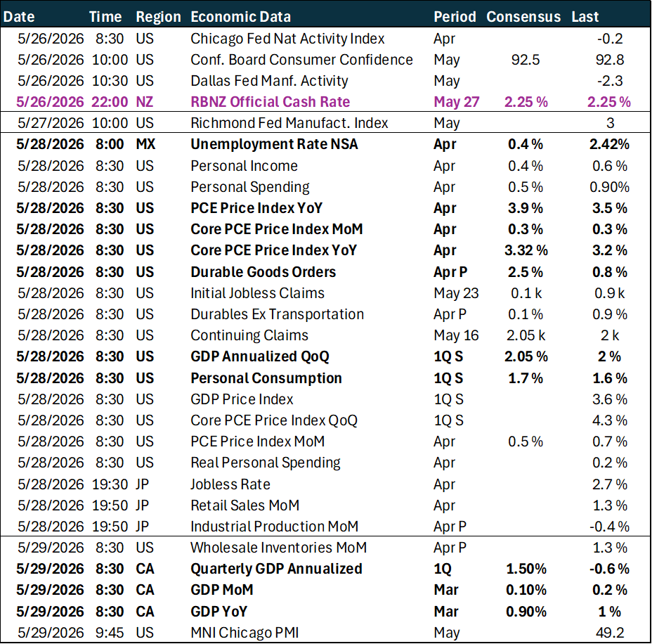Click the 2.05 % consensus value
This screenshot has width=652, height=644.
click(526, 356)
